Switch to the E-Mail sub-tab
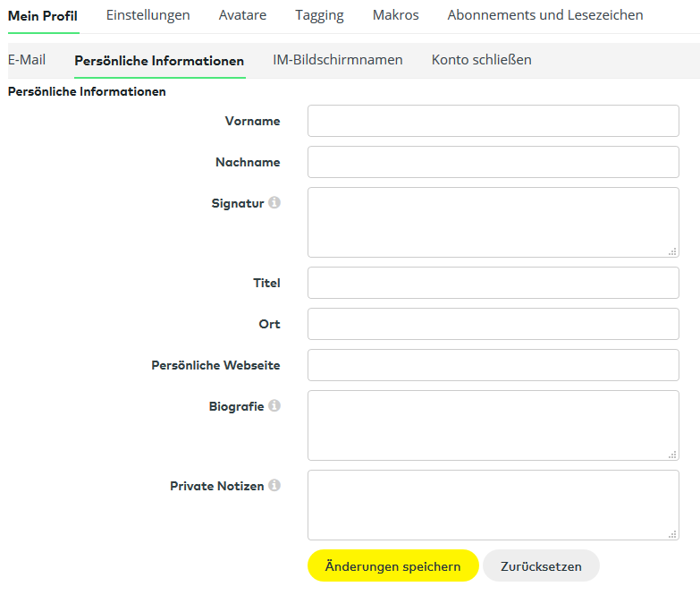This screenshot has height=595, width=700. tap(27, 60)
